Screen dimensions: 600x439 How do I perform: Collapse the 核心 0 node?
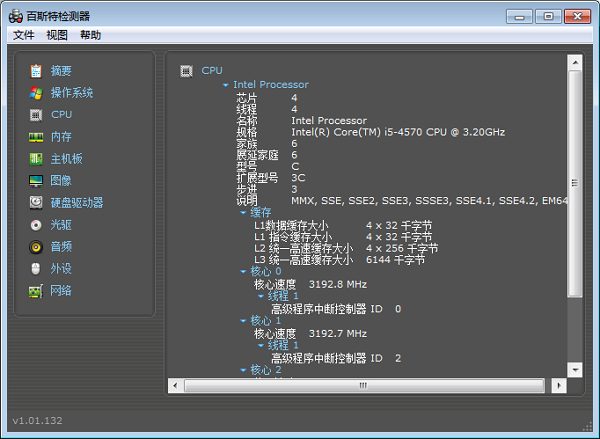243,271
